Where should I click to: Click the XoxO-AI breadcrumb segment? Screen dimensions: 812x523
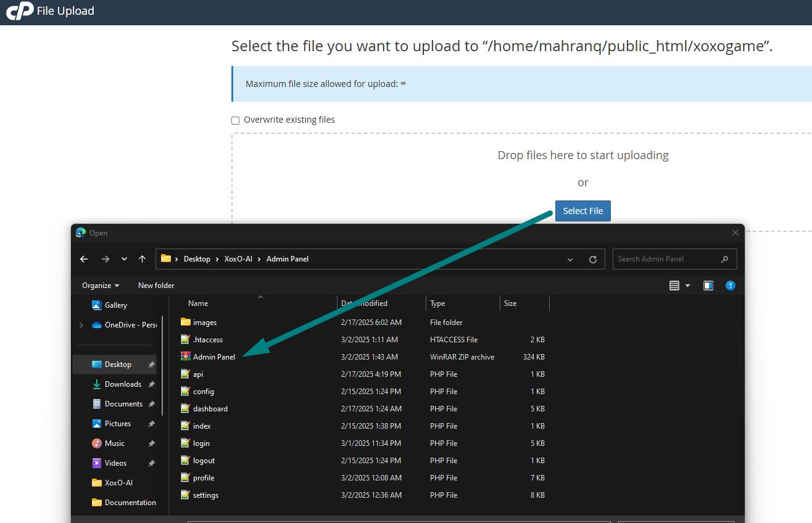click(x=238, y=259)
